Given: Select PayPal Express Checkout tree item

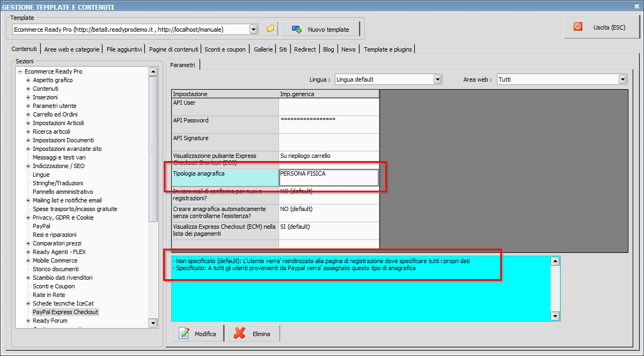Looking at the screenshot, I should click(x=65, y=312).
